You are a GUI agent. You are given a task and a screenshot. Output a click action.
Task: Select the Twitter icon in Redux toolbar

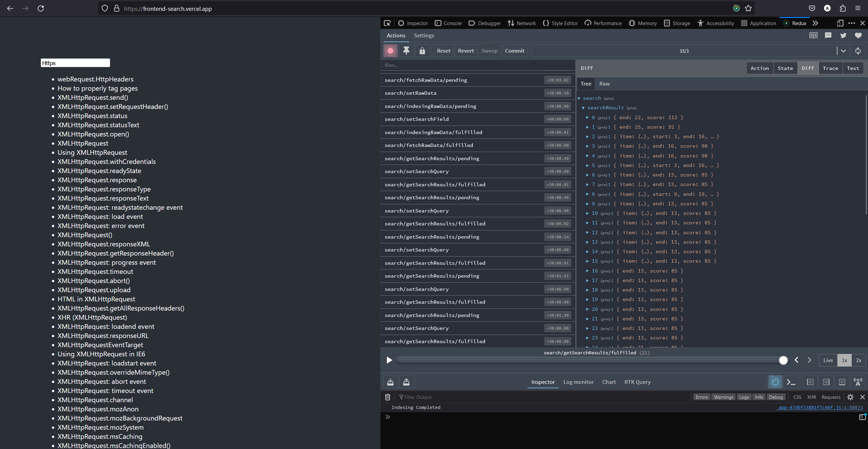[843, 35]
